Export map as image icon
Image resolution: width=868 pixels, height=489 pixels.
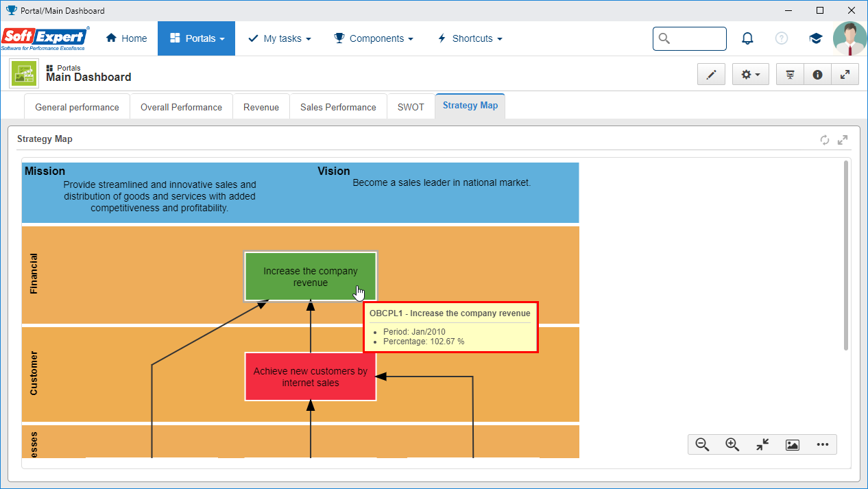click(x=793, y=444)
